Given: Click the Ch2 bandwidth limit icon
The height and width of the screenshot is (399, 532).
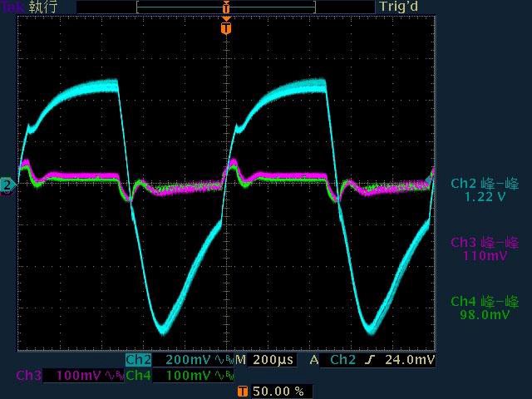Looking at the screenshot, I should tap(222, 360).
